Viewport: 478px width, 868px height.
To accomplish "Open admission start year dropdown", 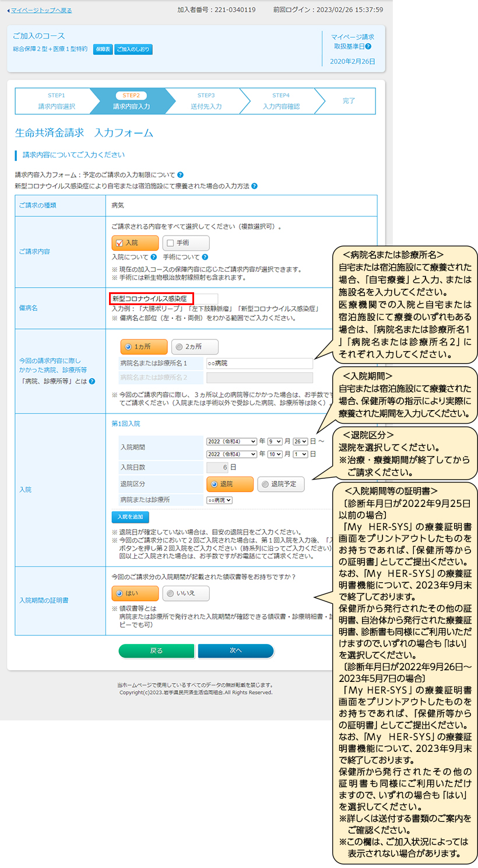I will (231, 442).
